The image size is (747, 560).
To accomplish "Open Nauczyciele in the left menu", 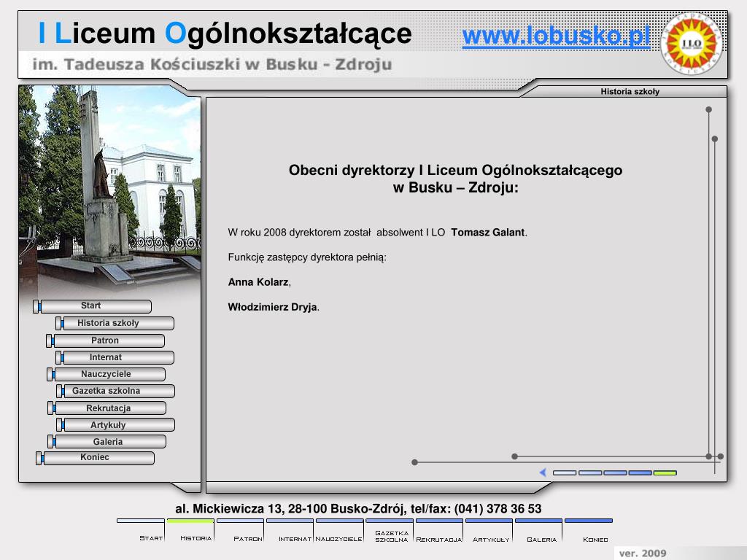I will (107, 374).
